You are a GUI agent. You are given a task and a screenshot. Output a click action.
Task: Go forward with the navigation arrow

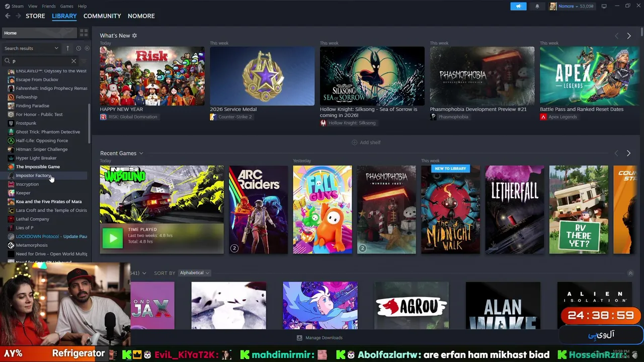pyautogui.click(x=18, y=16)
